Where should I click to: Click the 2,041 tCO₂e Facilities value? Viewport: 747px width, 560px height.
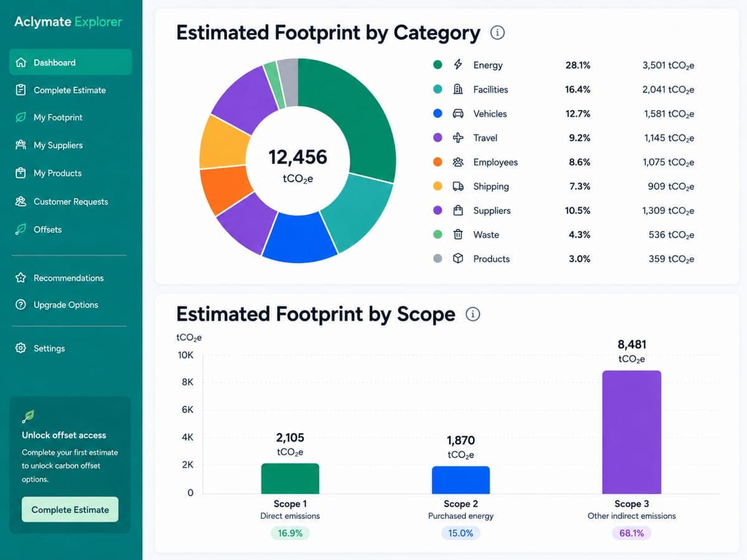click(x=668, y=89)
